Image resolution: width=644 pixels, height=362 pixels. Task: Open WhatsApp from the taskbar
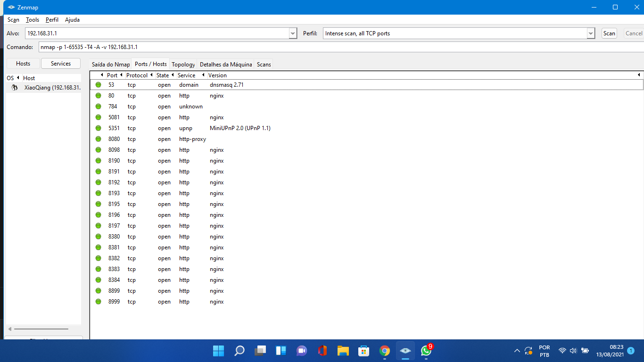tap(426, 351)
